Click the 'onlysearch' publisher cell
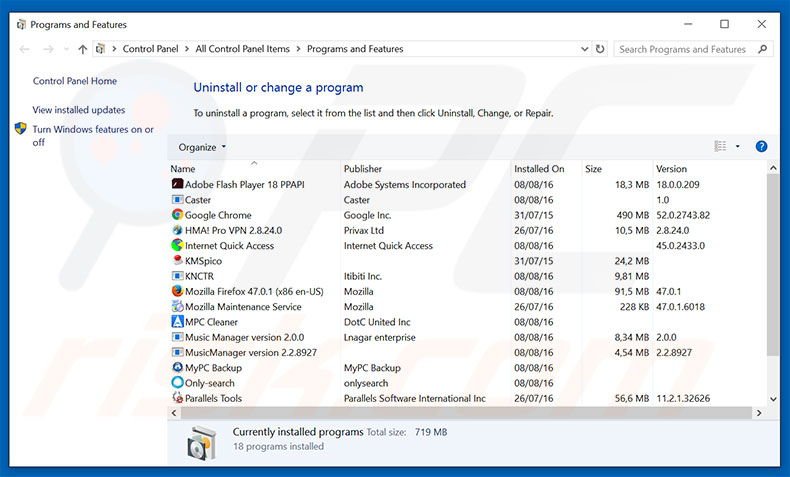Viewport: 790px width, 477px height. (x=366, y=383)
